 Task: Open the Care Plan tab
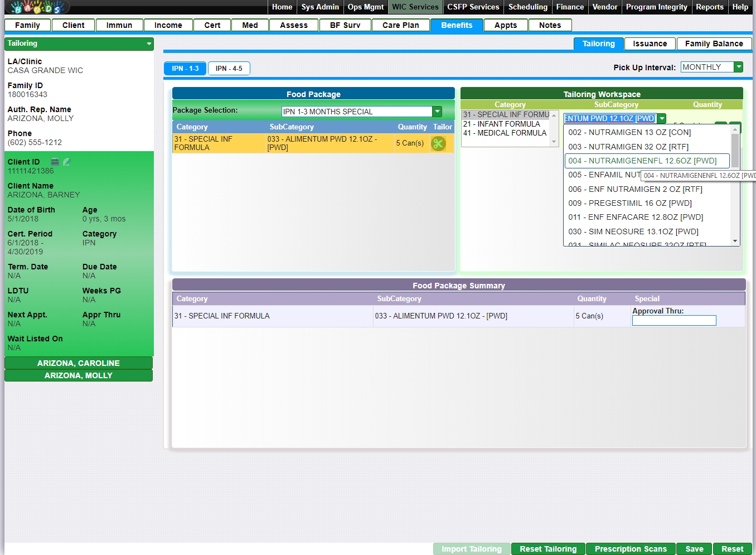(400, 25)
